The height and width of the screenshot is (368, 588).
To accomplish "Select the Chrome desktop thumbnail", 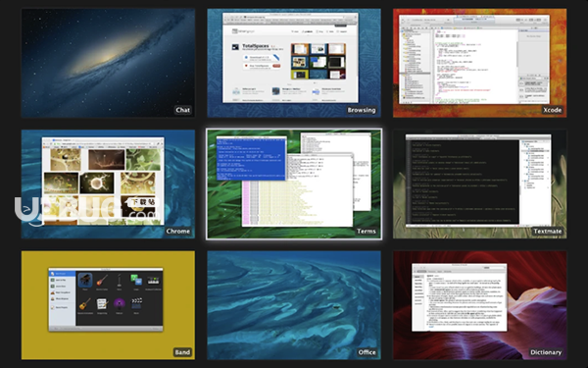I will (x=108, y=184).
